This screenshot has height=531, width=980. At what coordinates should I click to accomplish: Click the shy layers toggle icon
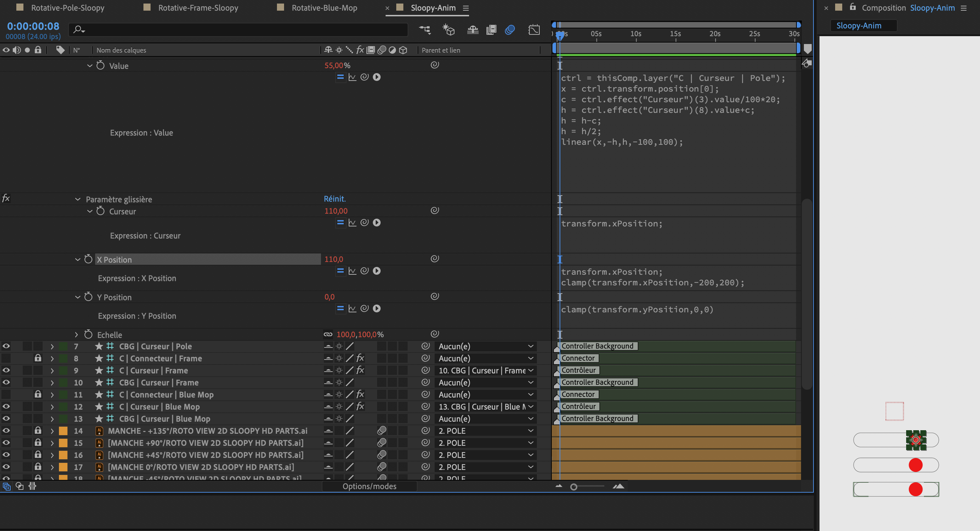473,30
